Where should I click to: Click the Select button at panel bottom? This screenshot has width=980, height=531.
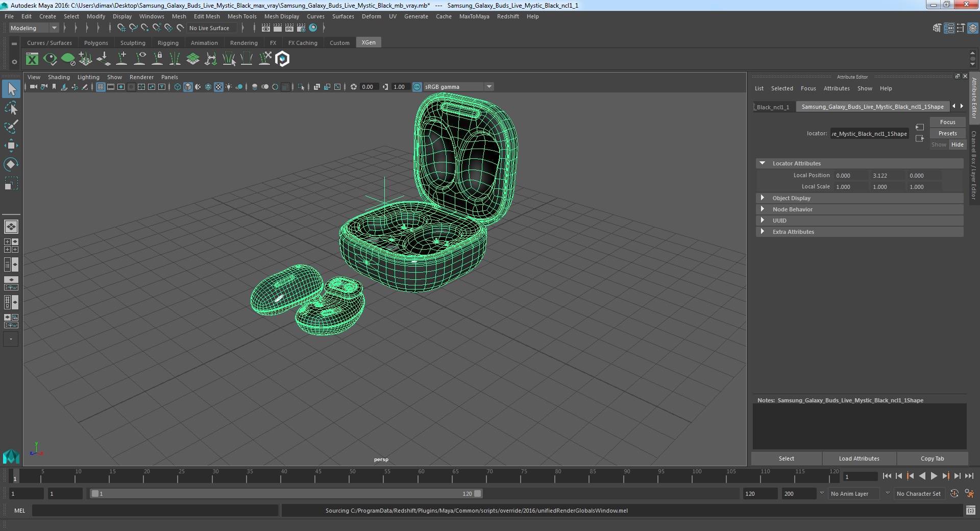tap(786, 458)
